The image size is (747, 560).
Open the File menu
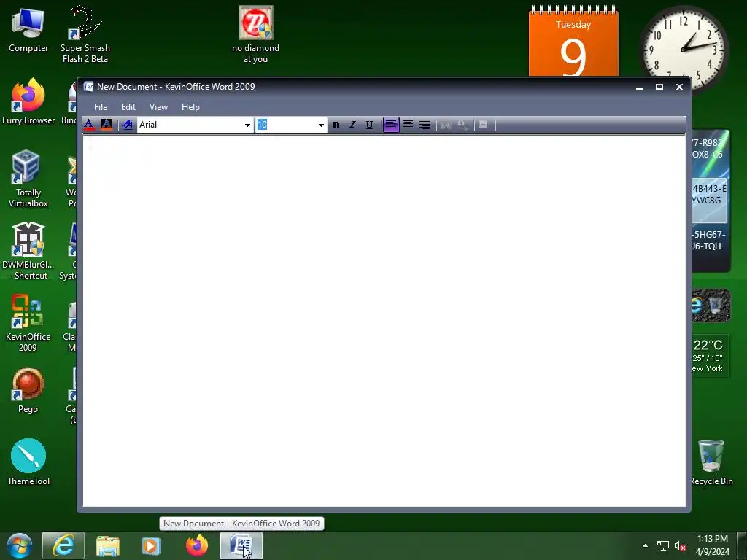(101, 107)
